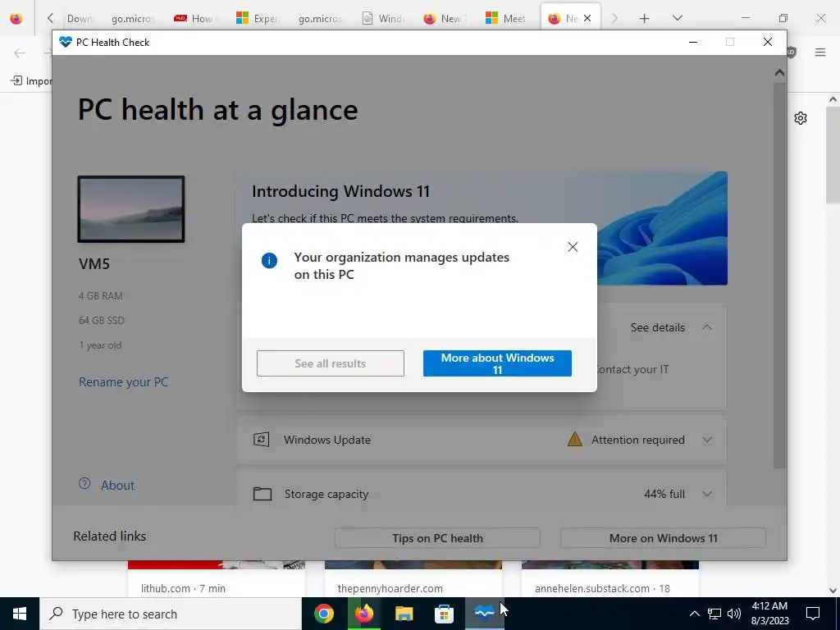Open the list all tabs dropdown
Screen dimensions: 840x630
[x=677, y=18]
